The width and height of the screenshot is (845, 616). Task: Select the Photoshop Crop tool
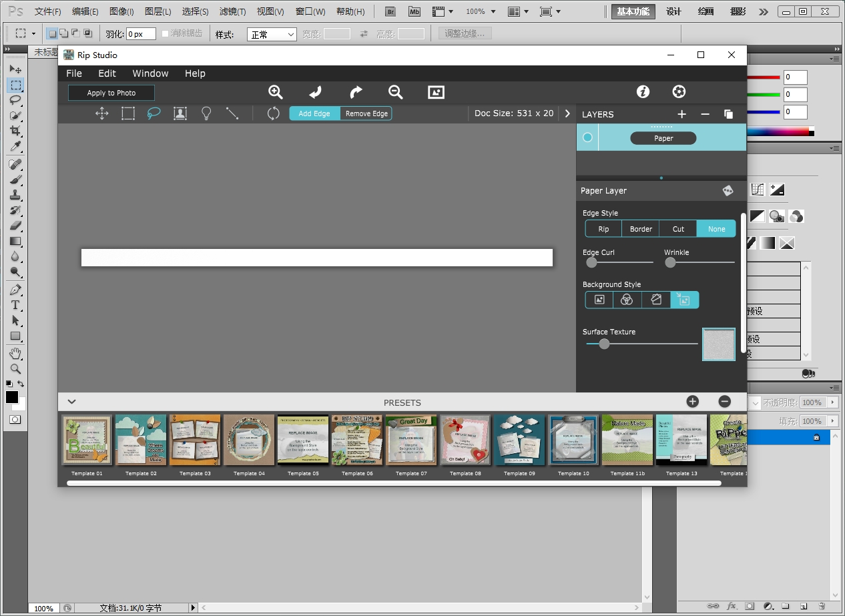[15, 131]
